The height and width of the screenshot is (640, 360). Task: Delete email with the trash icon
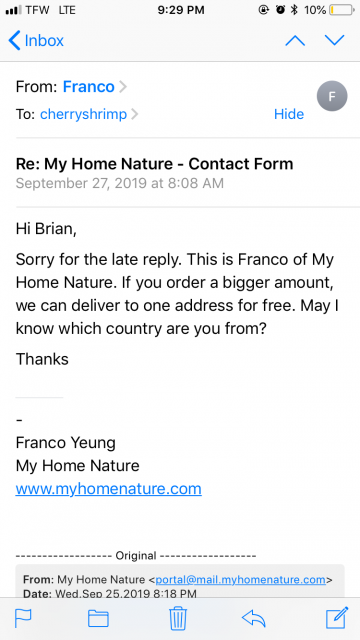pyautogui.click(x=178, y=618)
